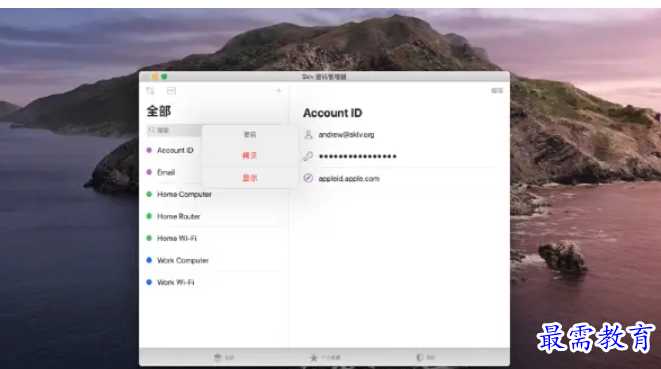
Task: Open the shield security tab
Action: (425, 358)
